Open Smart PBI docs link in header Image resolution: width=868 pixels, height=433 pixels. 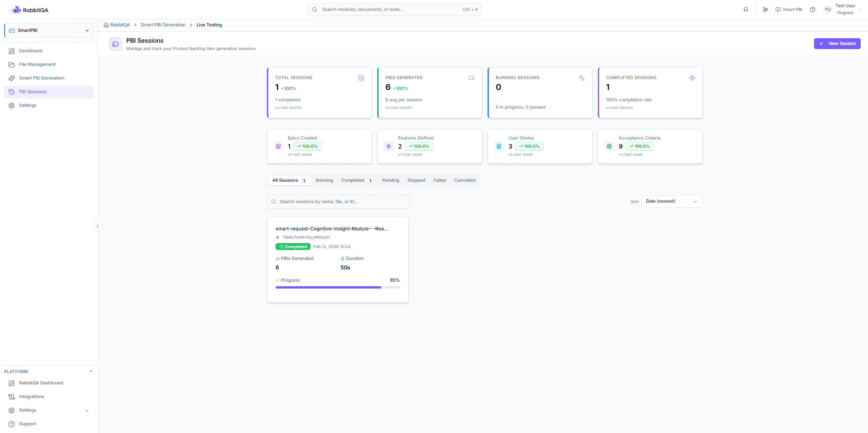pyautogui.click(x=789, y=10)
